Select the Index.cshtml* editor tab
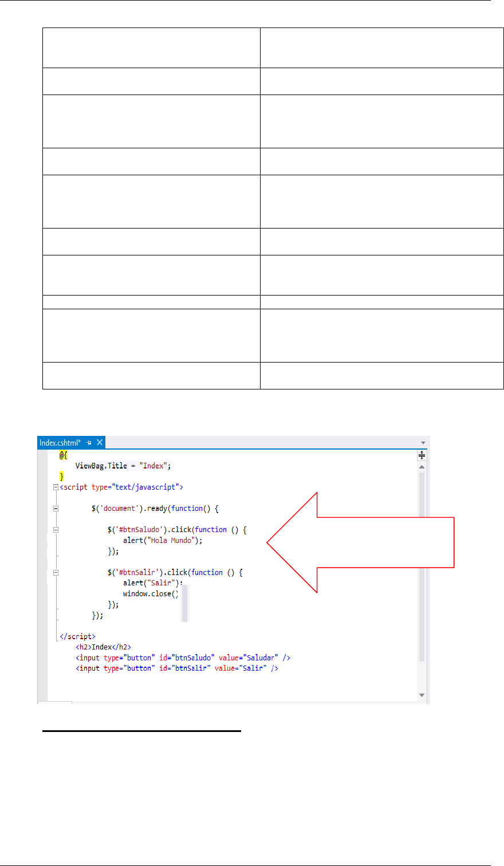The width and height of the screenshot is (504, 866). click(x=71, y=442)
